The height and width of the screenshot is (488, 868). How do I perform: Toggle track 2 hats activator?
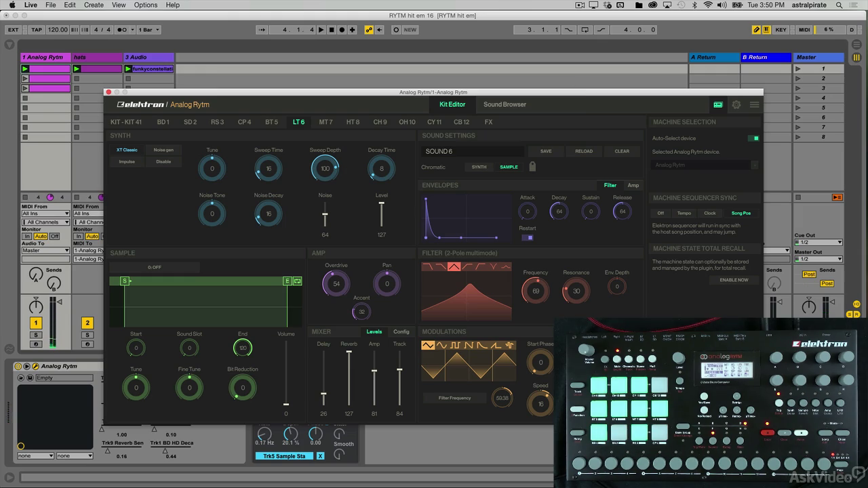coord(87,323)
